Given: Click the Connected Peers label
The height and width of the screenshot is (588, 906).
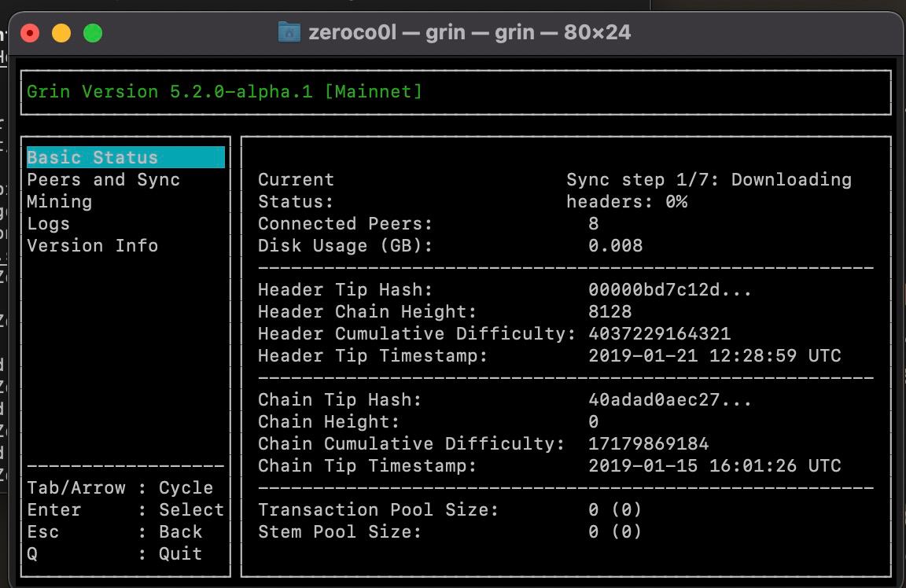Looking at the screenshot, I should [x=345, y=223].
